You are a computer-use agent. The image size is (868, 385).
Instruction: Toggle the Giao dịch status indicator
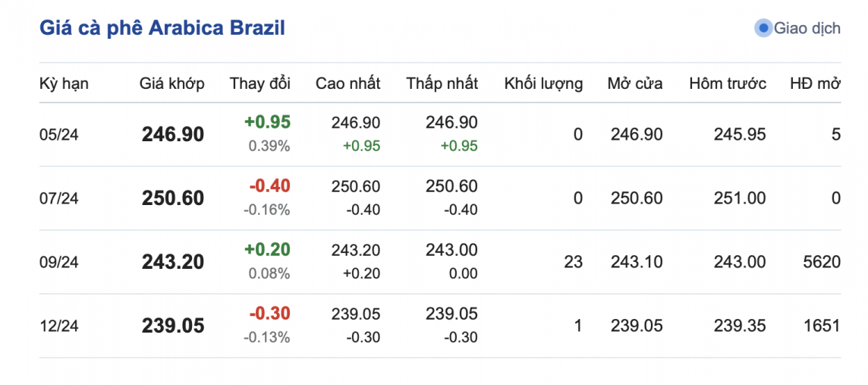(x=763, y=29)
